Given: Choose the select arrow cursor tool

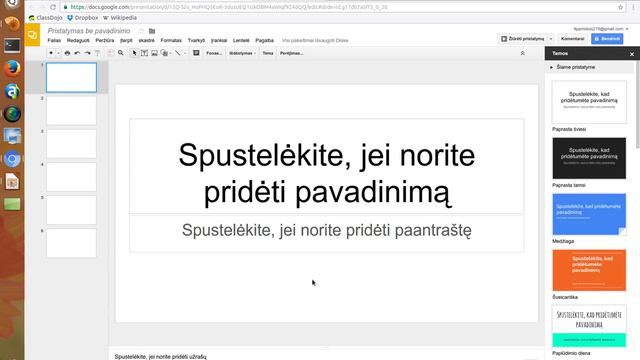Looking at the screenshot, I should tap(134, 53).
